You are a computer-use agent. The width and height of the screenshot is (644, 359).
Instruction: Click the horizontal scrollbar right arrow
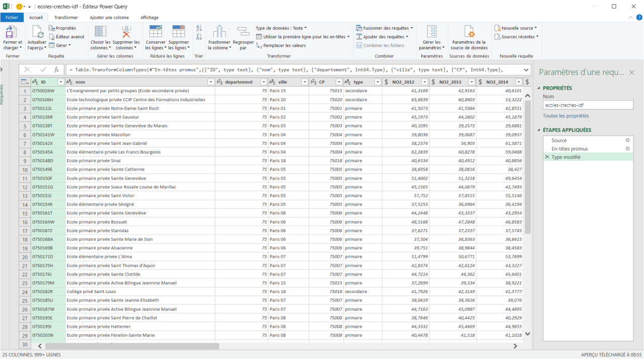click(515, 346)
